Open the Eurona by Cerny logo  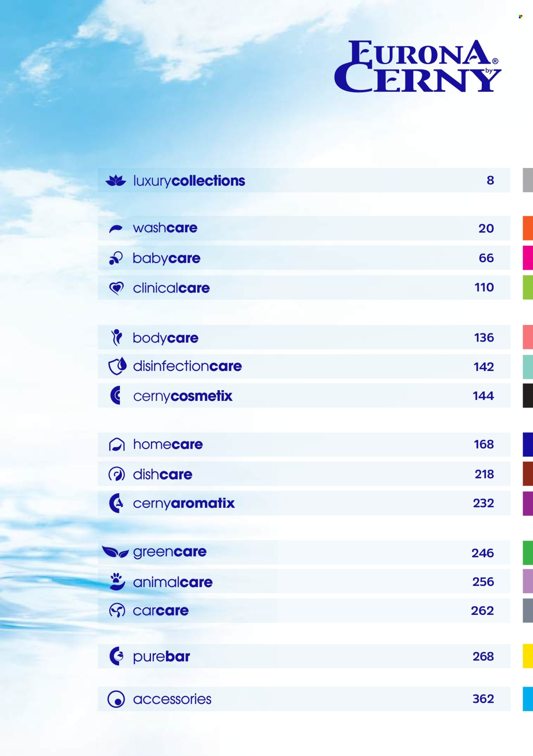418,66
